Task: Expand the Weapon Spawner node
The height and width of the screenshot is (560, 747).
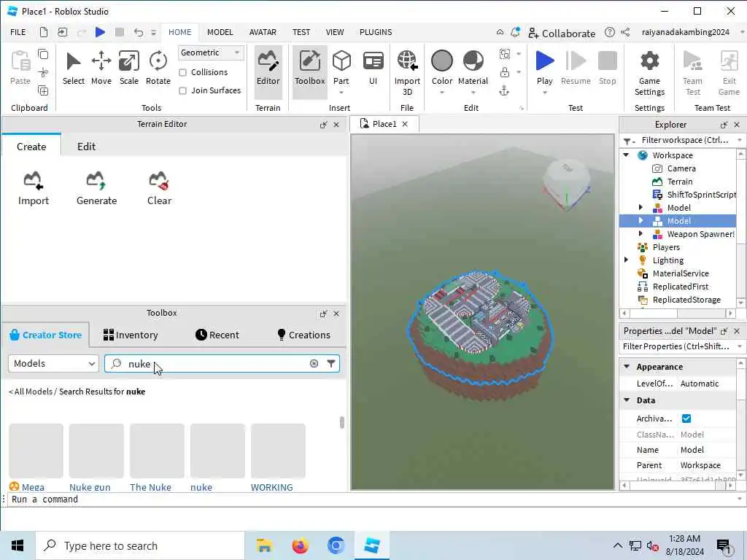Action: (640, 234)
